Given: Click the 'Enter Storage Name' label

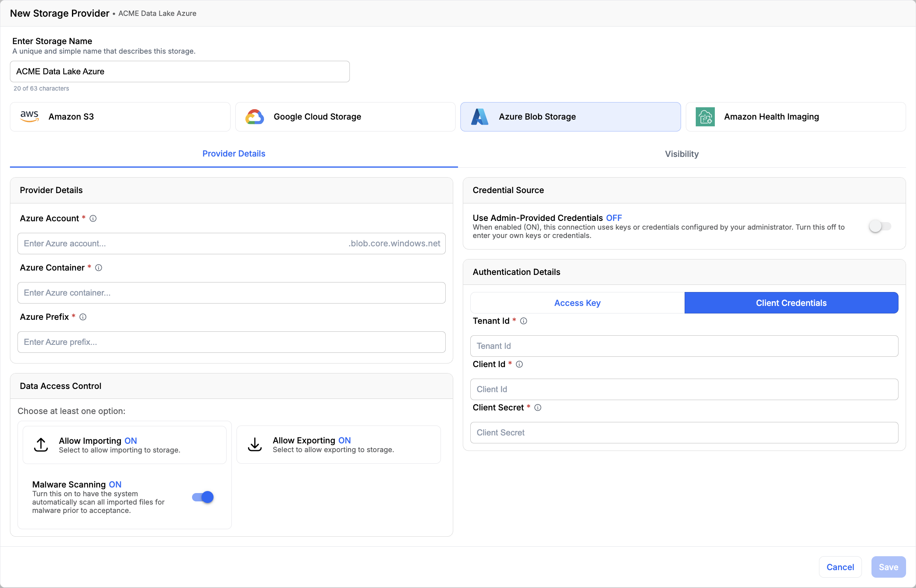Looking at the screenshot, I should pos(52,41).
